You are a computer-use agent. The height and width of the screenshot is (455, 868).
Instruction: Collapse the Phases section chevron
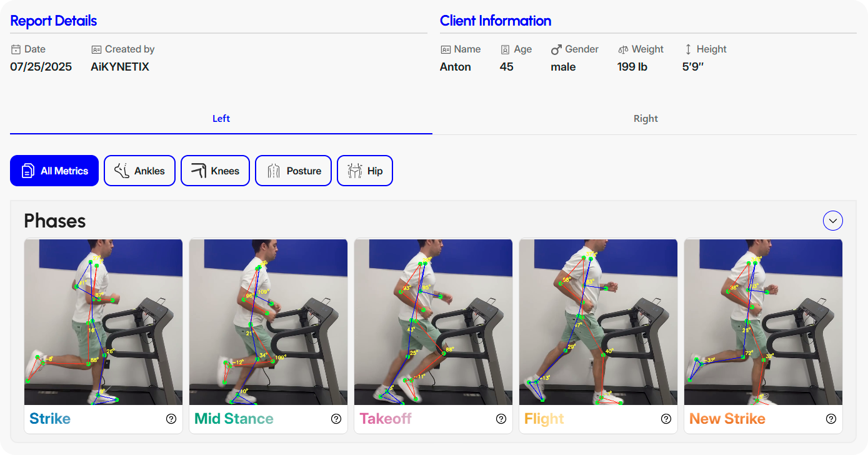coord(833,221)
